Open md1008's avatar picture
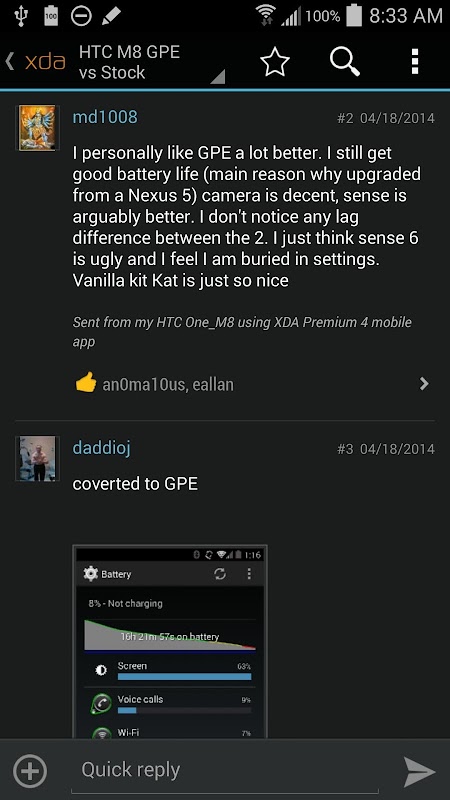Image resolution: width=450 pixels, height=800 pixels. pyautogui.click(x=37, y=128)
